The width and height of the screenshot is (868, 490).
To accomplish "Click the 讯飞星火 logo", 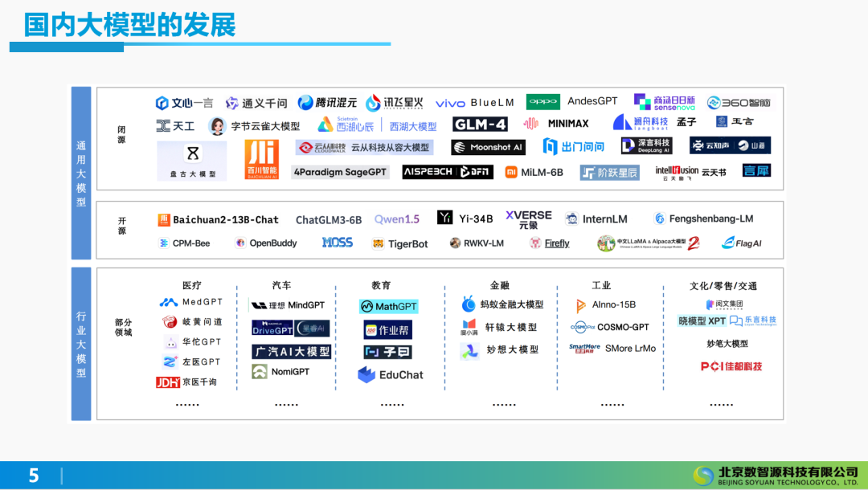I will click(x=394, y=102).
